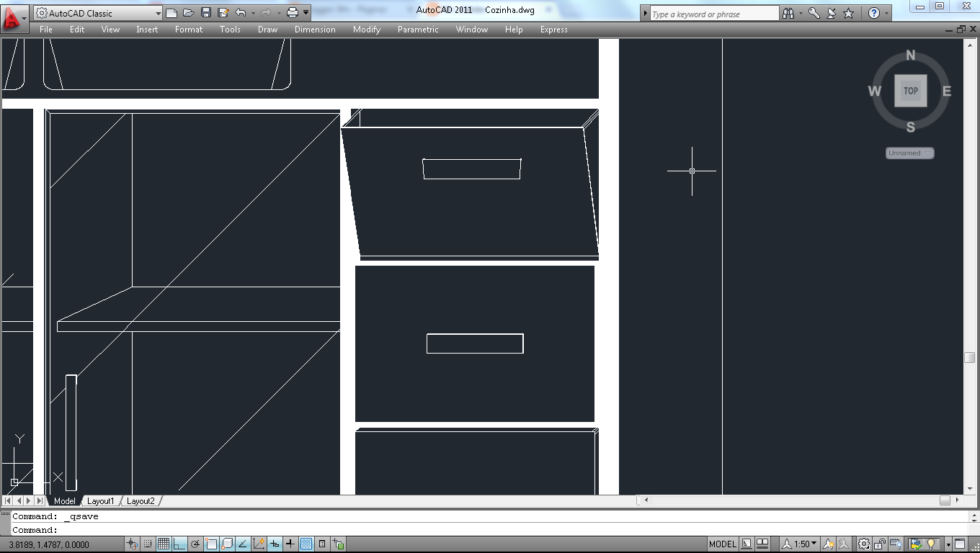The image size is (980, 553).
Task: Toggle Show/Hide Lineweight
Action: pyautogui.click(x=291, y=544)
